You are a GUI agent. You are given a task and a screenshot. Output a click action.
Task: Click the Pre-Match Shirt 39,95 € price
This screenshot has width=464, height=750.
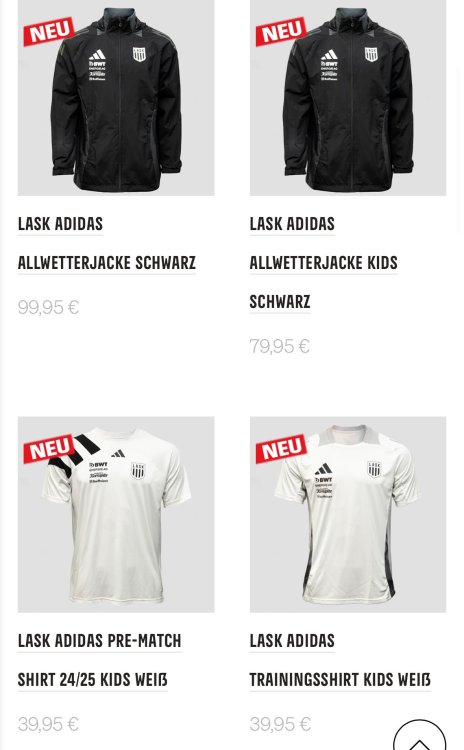(x=48, y=724)
